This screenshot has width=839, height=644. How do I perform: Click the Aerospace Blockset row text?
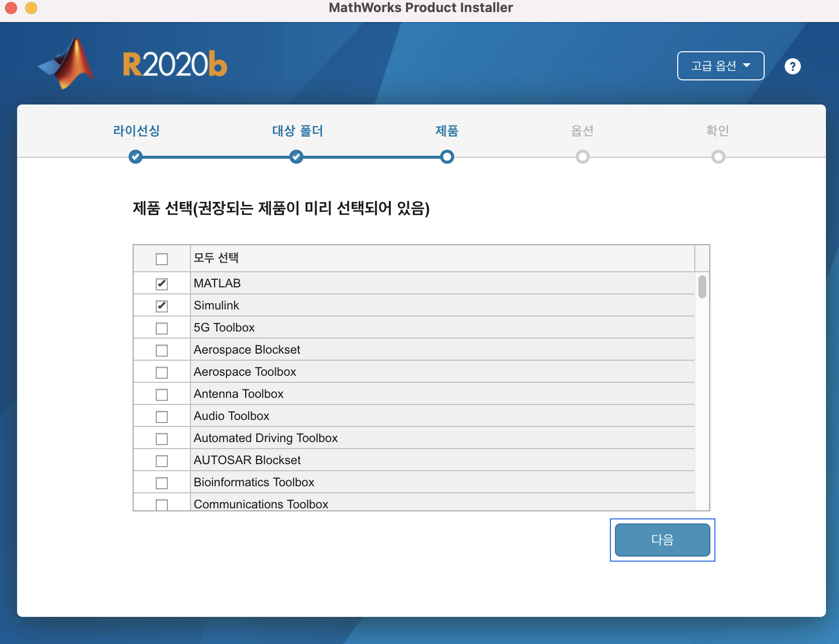click(x=247, y=350)
